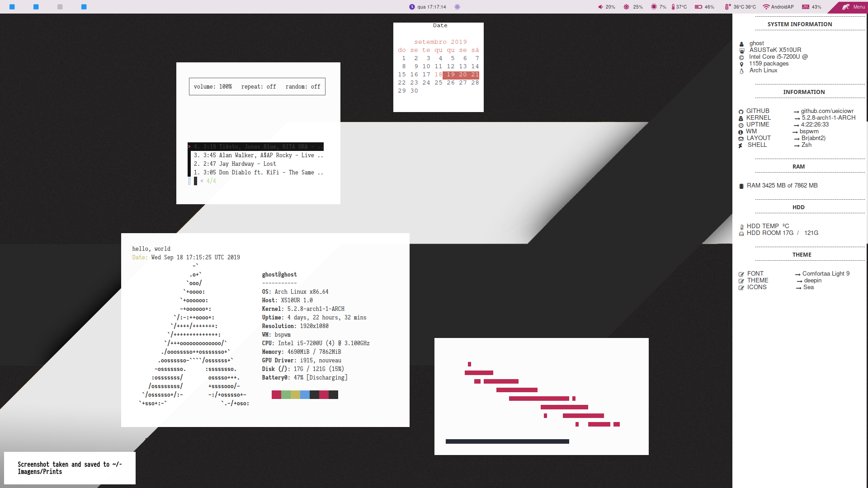Click the battery indicator icon
Screen dimensions: 868x488
[x=698, y=7]
